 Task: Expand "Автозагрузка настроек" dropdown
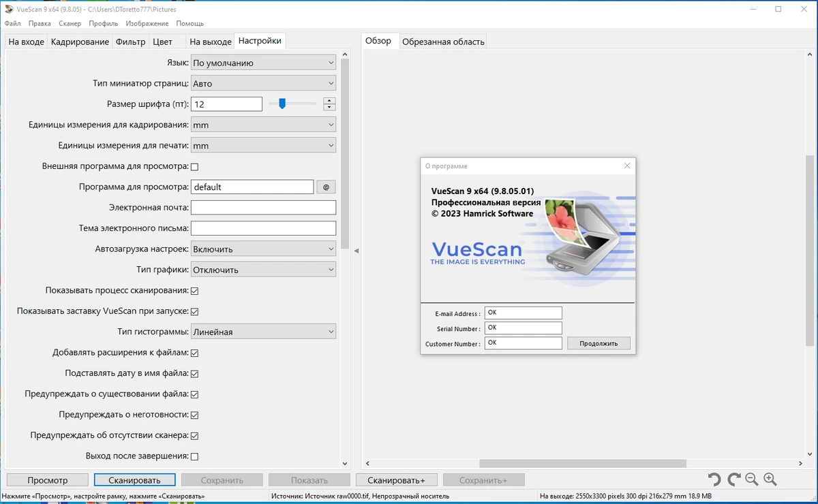point(263,249)
